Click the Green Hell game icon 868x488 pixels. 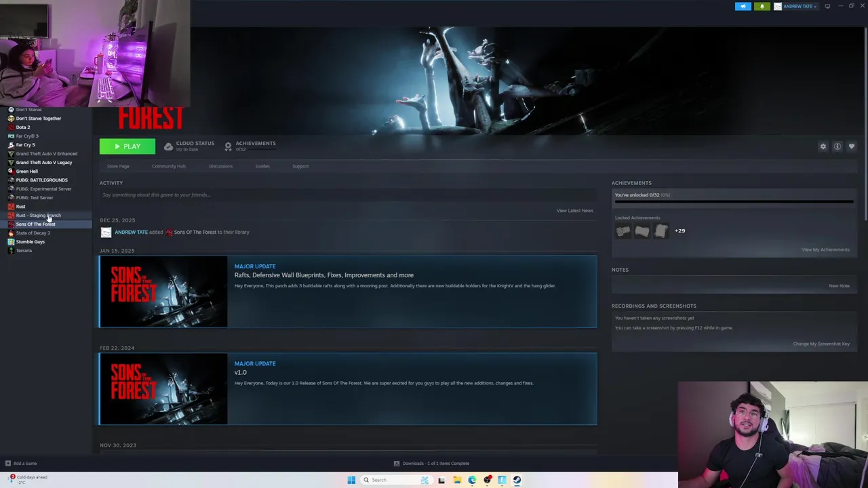[11, 171]
